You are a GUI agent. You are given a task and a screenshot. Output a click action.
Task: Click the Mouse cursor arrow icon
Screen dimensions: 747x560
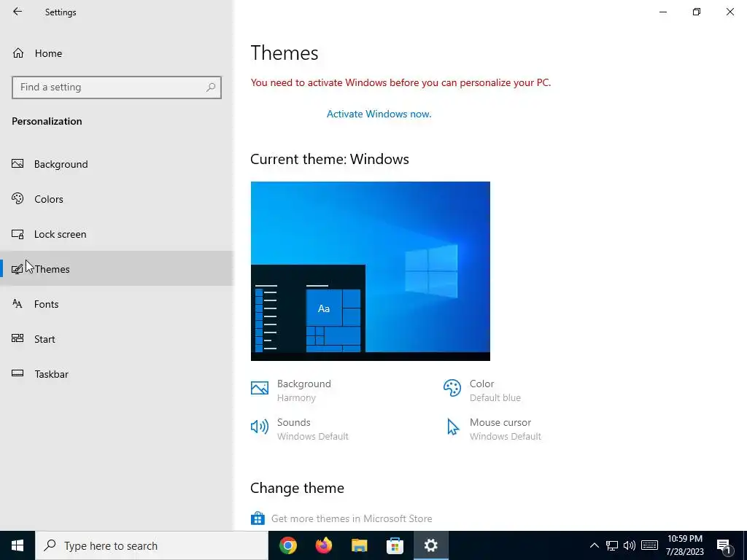452,427
